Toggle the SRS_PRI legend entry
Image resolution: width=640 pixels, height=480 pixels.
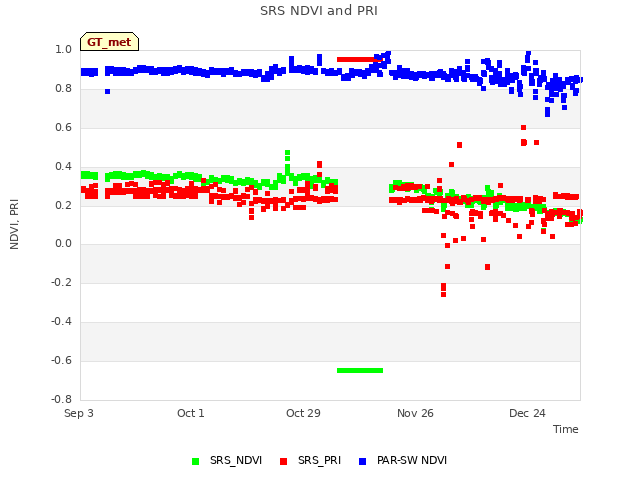pos(311,460)
